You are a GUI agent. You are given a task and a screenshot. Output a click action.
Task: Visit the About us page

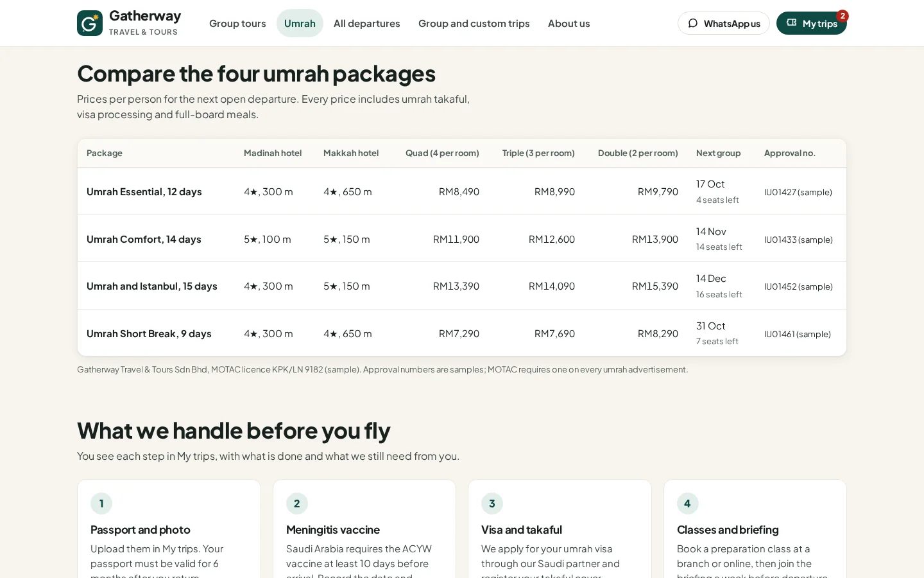[569, 23]
